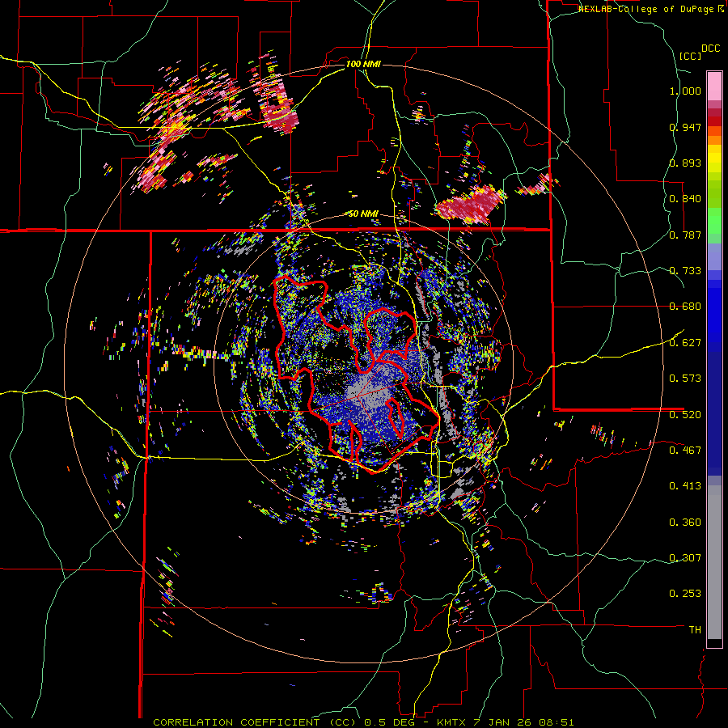Select the 0.413 scale value
This screenshot has height=728, width=728.
pos(685,486)
